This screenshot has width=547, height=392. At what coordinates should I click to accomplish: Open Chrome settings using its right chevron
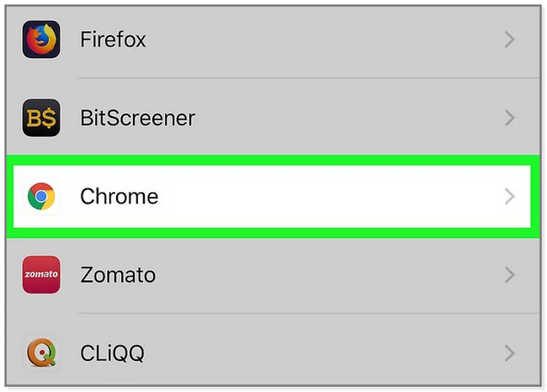(x=510, y=196)
